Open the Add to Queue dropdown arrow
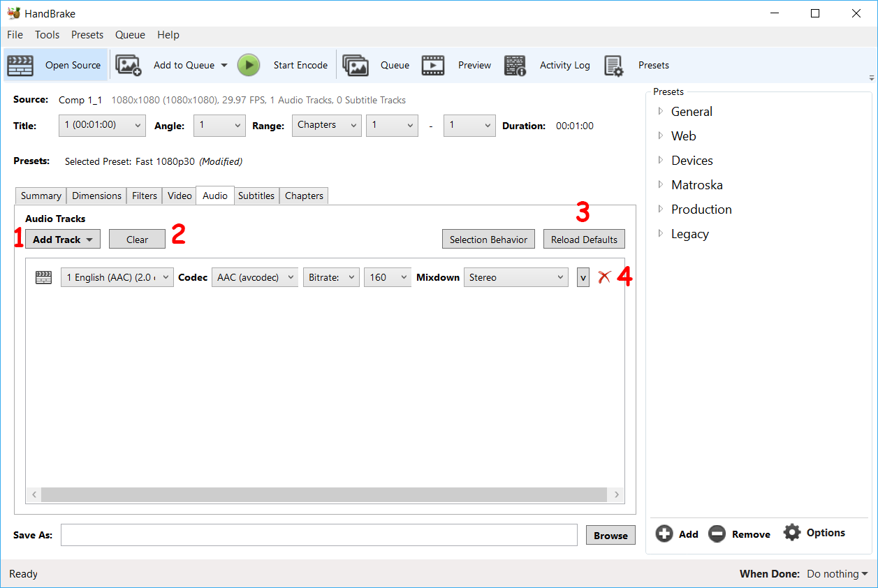878x588 pixels. [224, 66]
